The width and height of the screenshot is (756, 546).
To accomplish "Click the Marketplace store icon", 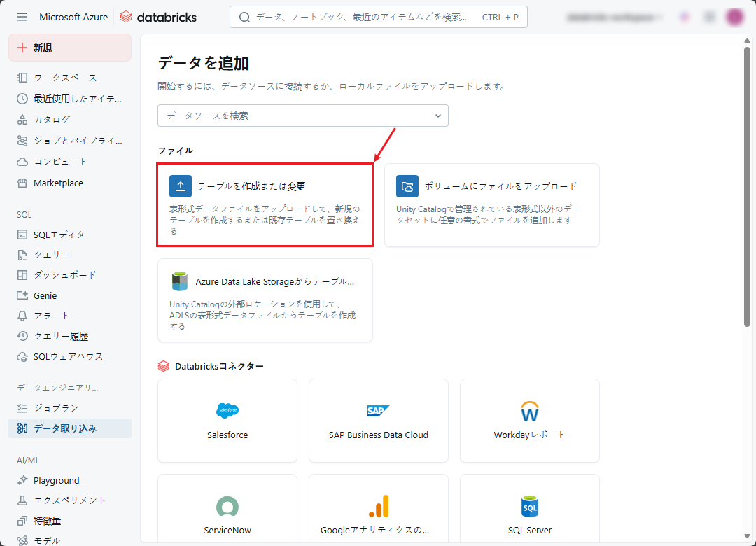I will 22,183.
